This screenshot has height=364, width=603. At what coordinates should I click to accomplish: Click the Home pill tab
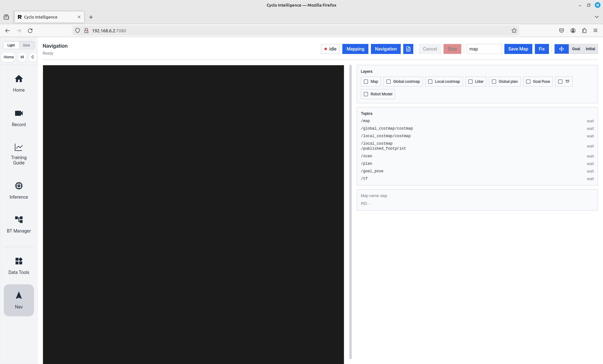point(9,57)
